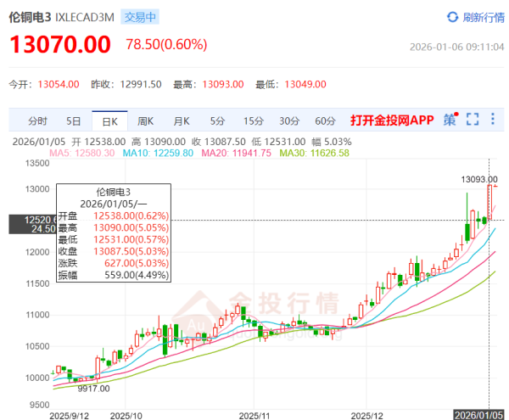Click the MA5: 12580.30 indicator label
The width and height of the screenshot is (509, 420).
pos(81,153)
